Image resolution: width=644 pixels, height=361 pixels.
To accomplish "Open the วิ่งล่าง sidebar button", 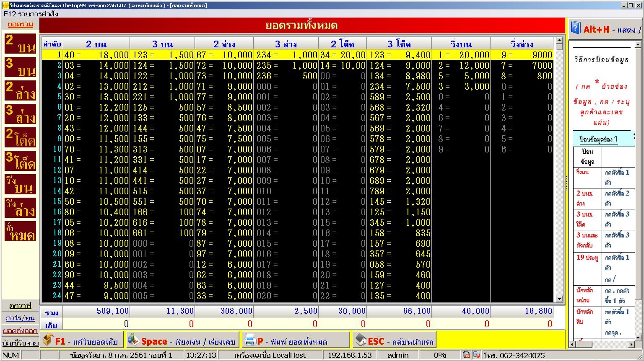I will pyautogui.click(x=20, y=208).
